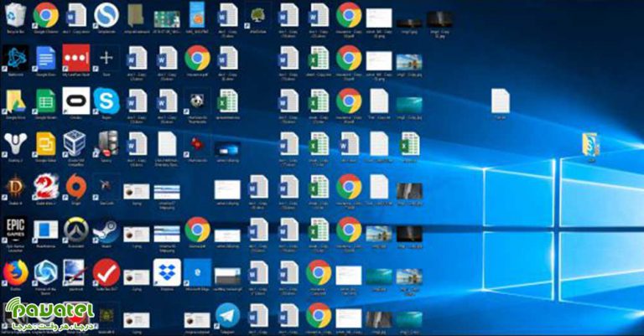Open the red TurboTax checkmark shortcut
Image resolution: width=644 pixels, height=336 pixels.
point(106,273)
